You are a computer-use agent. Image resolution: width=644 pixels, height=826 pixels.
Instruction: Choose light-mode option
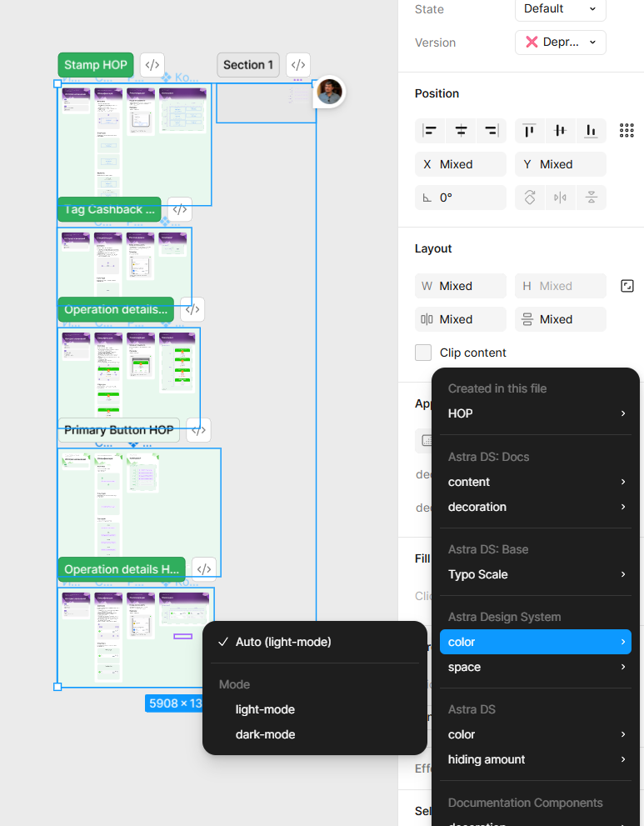(314, 709)
